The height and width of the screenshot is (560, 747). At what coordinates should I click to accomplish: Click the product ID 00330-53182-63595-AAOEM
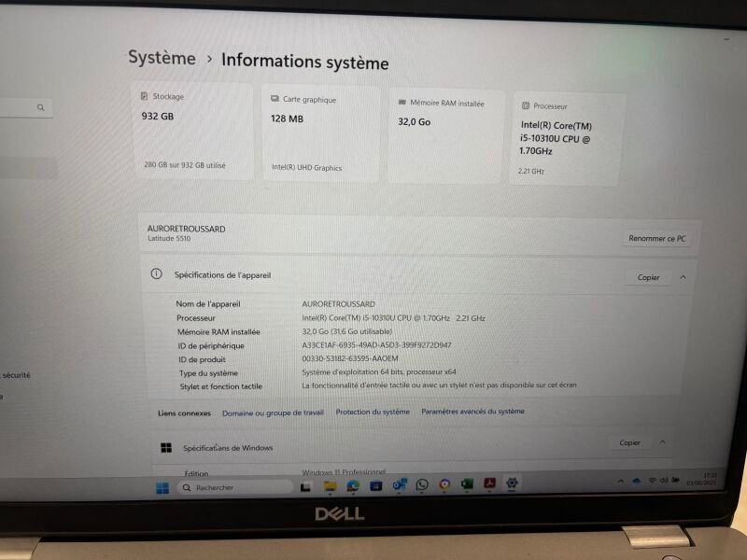(350, 358)
